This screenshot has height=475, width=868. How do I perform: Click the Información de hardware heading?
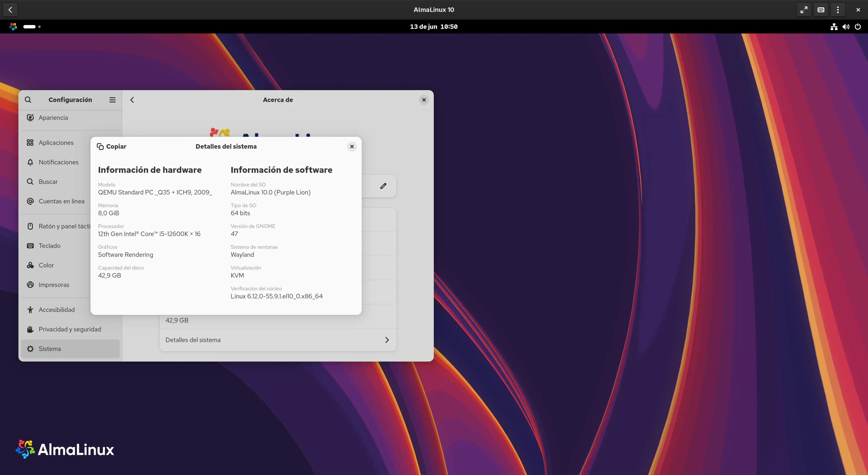click(x=150, y=170)
